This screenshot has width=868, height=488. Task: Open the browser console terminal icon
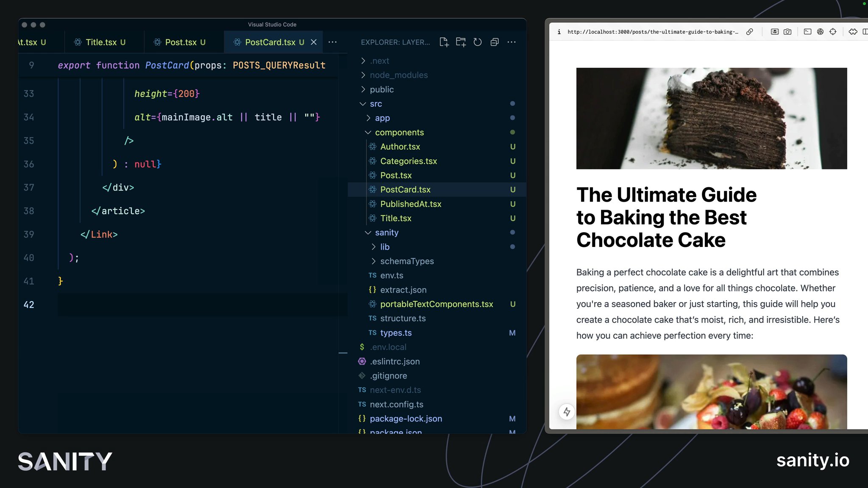coord(807,32)
